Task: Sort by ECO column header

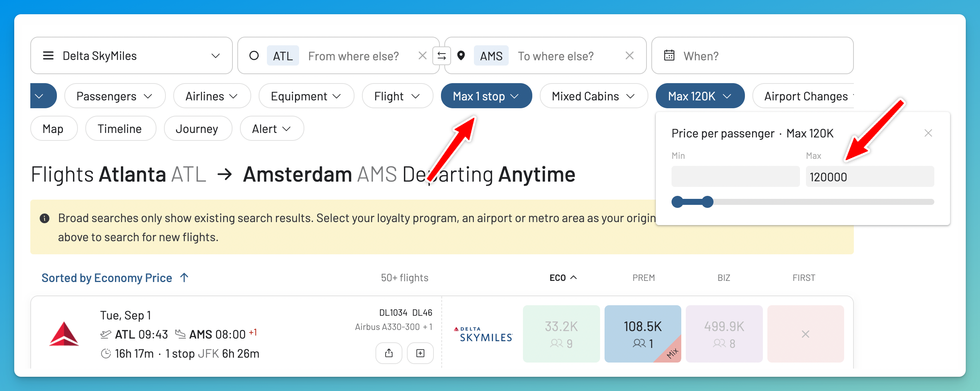Action: tap(563, 278)
